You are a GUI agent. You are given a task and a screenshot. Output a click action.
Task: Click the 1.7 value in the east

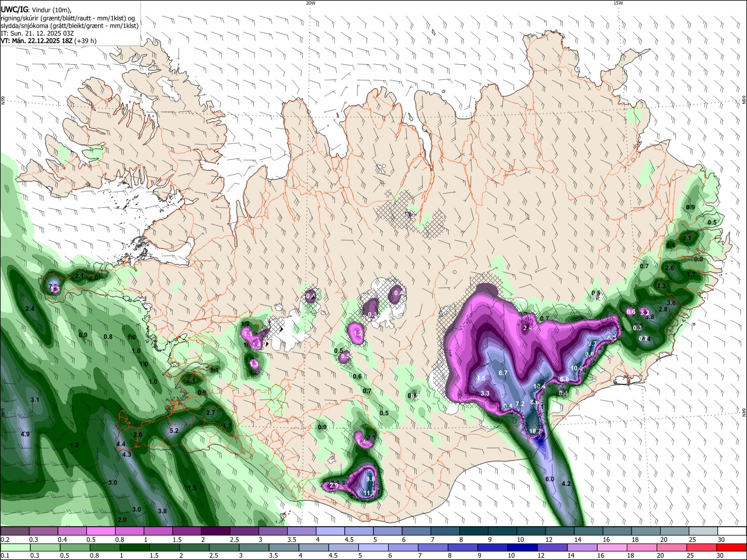(x=691, y=274)
